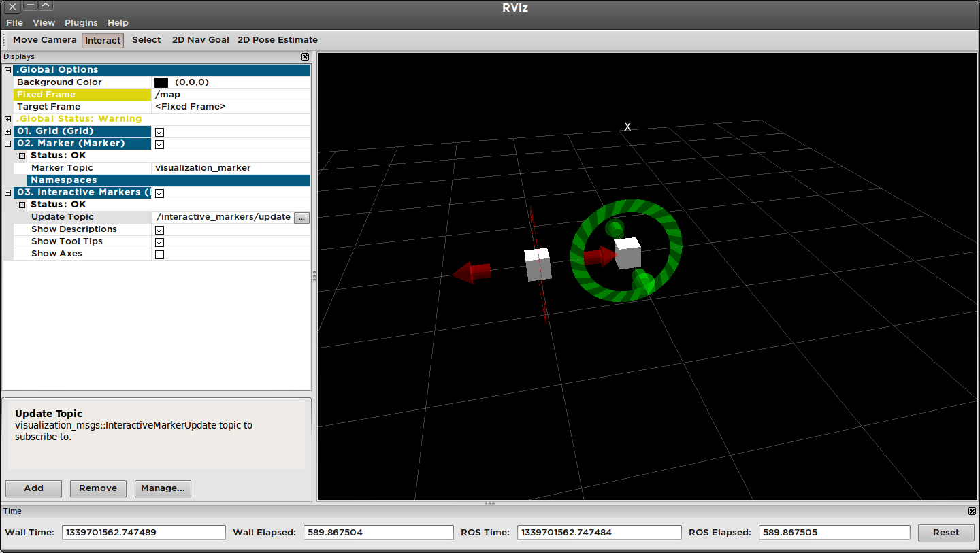Open the Plugins menu
The height and width of the screenshot is (553, 980).
81,22
